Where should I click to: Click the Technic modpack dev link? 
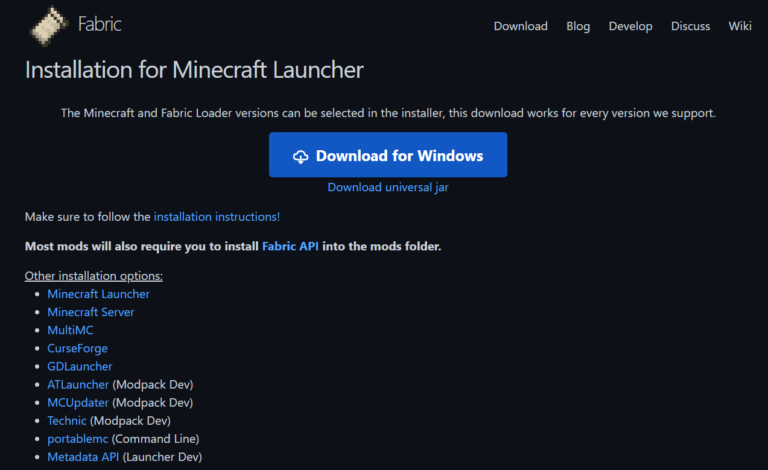pyautogui.click(x=67, y=420)
